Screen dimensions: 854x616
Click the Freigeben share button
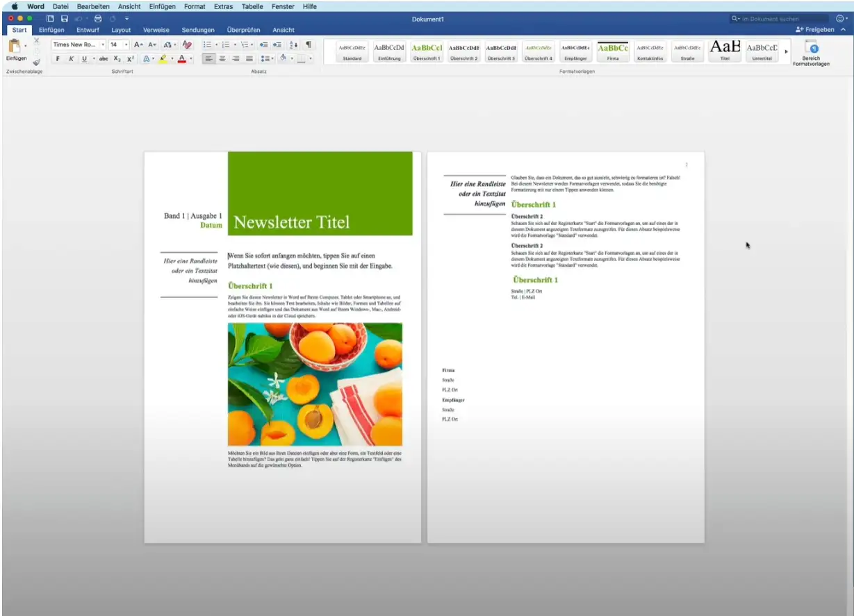815,30
